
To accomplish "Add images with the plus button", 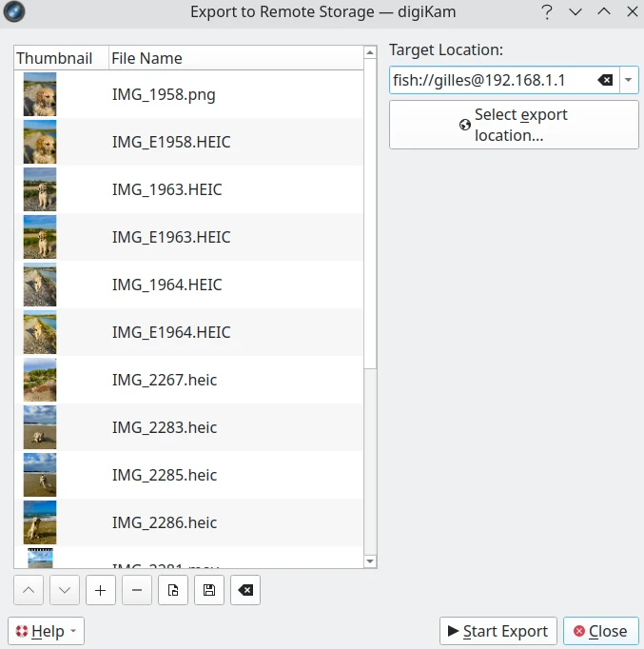I will 100,590.
